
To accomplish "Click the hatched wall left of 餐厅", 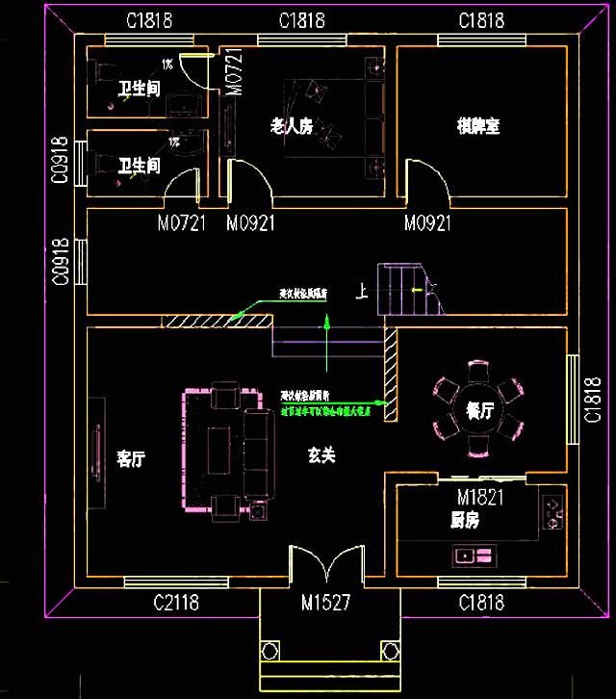I will tap(391, 374).
